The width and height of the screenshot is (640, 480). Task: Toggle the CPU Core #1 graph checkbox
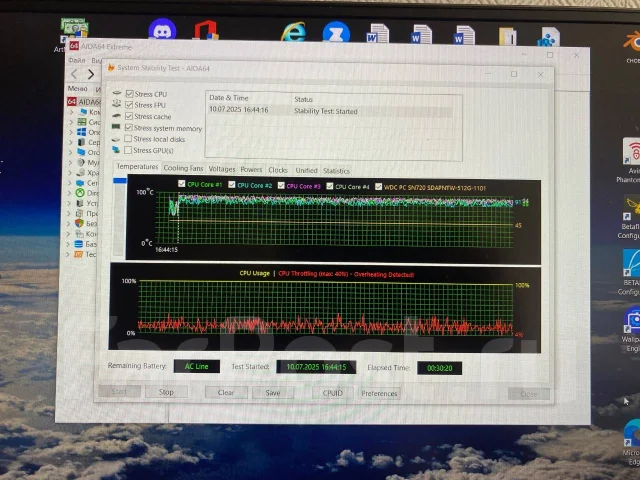point(182,184)
